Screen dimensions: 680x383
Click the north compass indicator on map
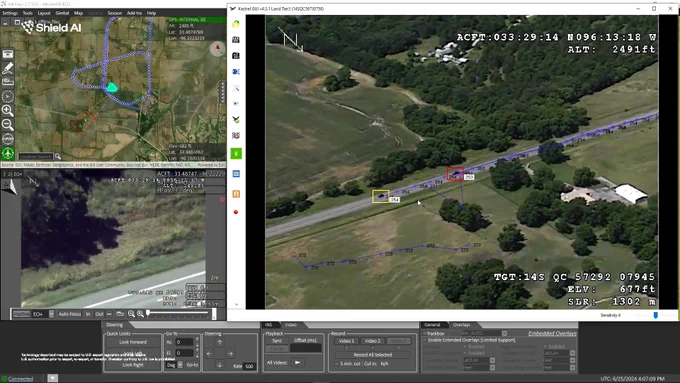[217, 48]
